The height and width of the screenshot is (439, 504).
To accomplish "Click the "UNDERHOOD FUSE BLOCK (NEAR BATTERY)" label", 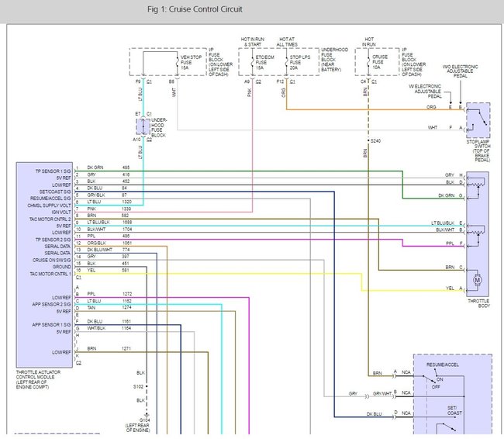I will 334,60.
